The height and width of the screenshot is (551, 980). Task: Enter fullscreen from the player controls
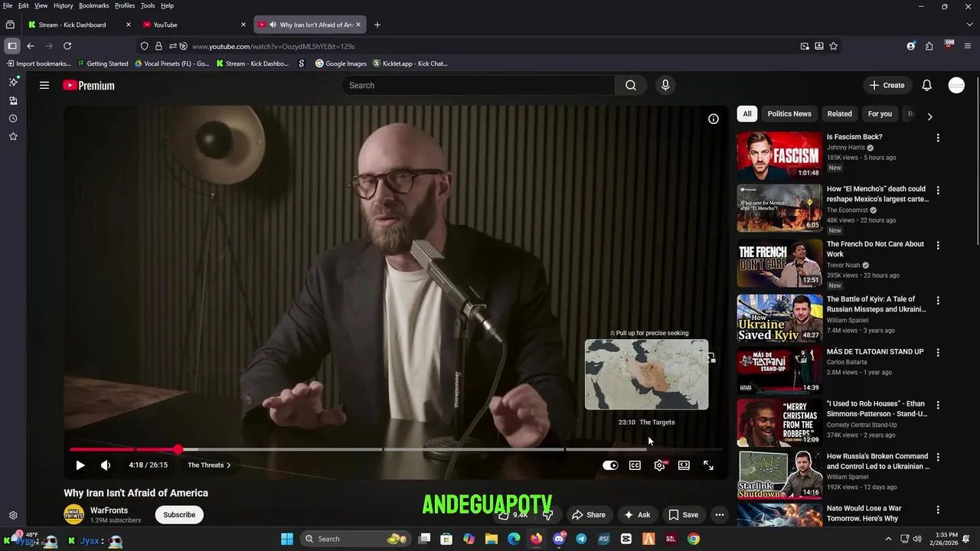pyautogui.click(x=708, y=465)
